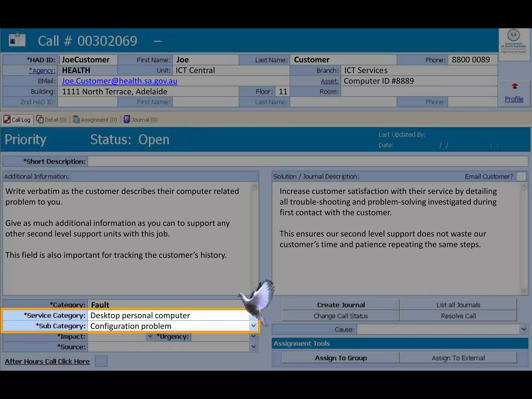Viewport: 532px width, 399px height.
Task: Click the red telephone Profile icon
Action: tap(514, 87)
